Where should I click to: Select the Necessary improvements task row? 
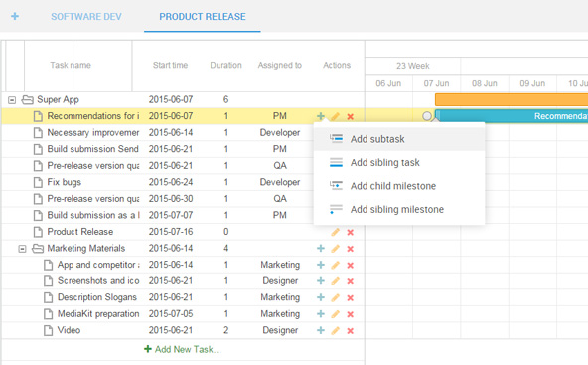coord(183,133)
